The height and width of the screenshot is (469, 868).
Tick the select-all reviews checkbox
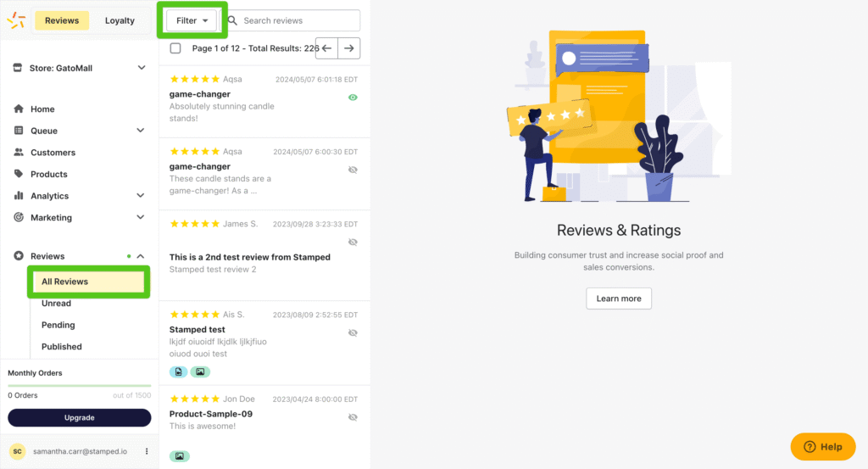(x=175, y=48)
